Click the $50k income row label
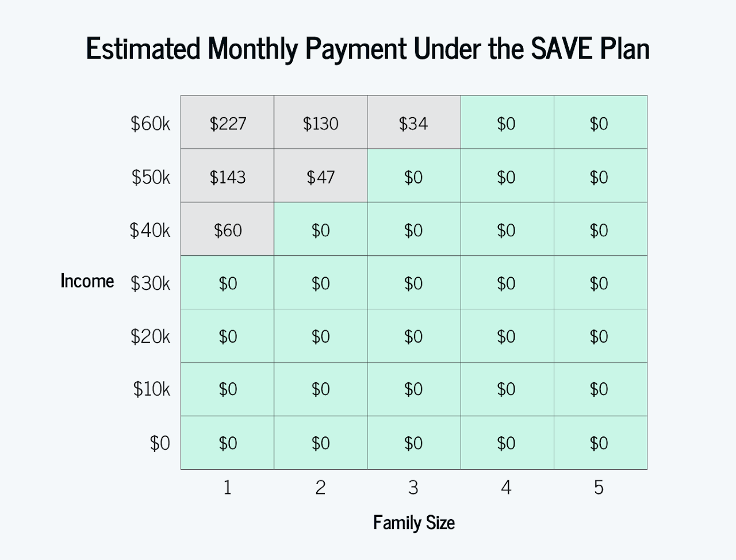 point(151,177)
